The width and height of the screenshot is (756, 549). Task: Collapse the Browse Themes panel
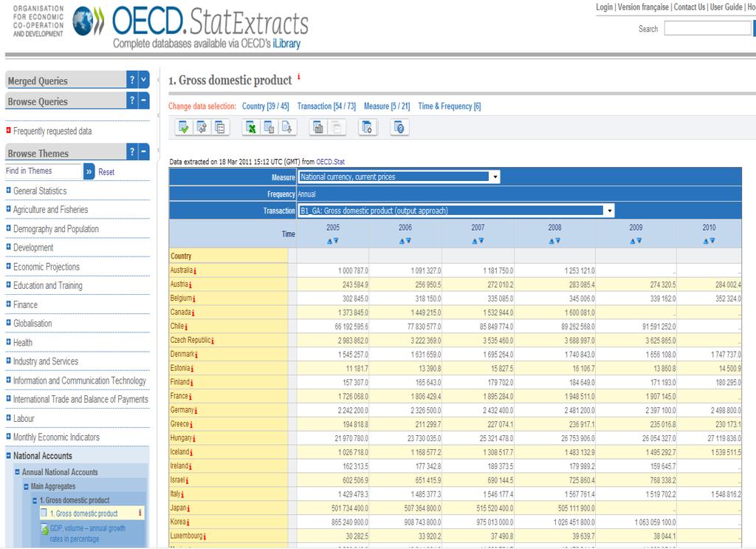[144, 151]
